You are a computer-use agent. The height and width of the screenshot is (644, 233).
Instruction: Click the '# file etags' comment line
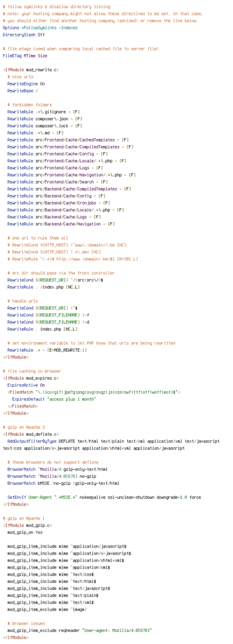81,49
